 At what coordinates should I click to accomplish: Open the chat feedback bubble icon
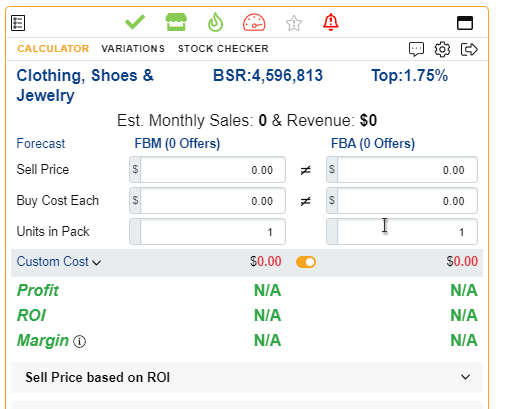[x=416, y=49]
